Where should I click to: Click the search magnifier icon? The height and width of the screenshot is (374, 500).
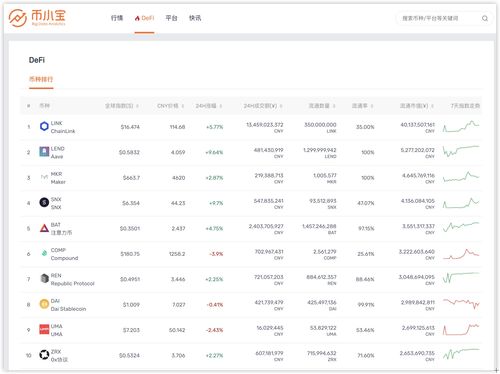click(x=485, y=18)
